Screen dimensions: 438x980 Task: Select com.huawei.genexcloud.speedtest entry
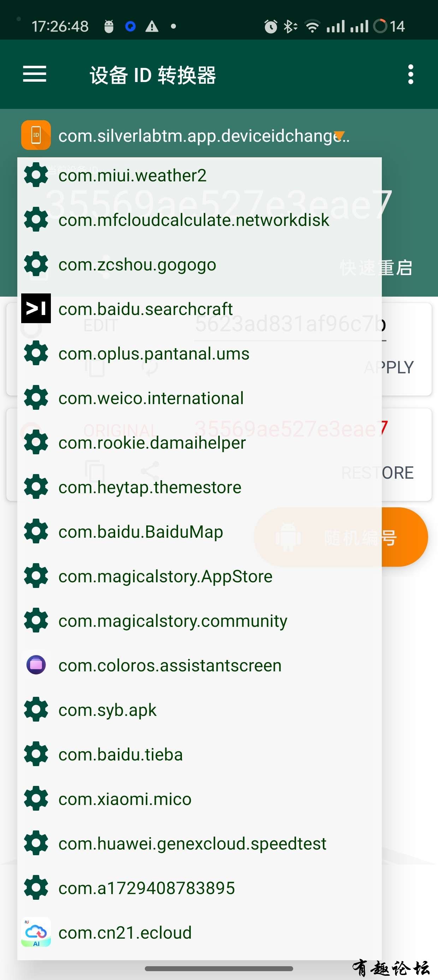(200, 843)
